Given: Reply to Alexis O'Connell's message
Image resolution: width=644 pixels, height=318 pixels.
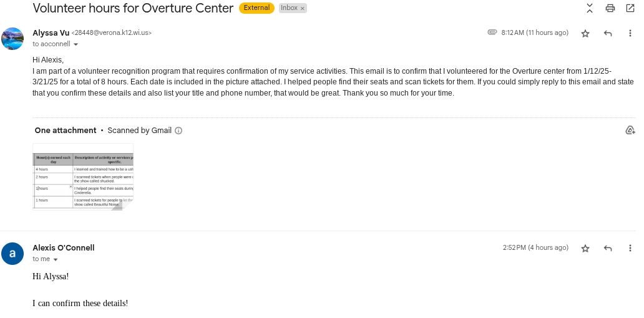Looking at the screenshot, I should pyautogui.click(x=608, y=248).
